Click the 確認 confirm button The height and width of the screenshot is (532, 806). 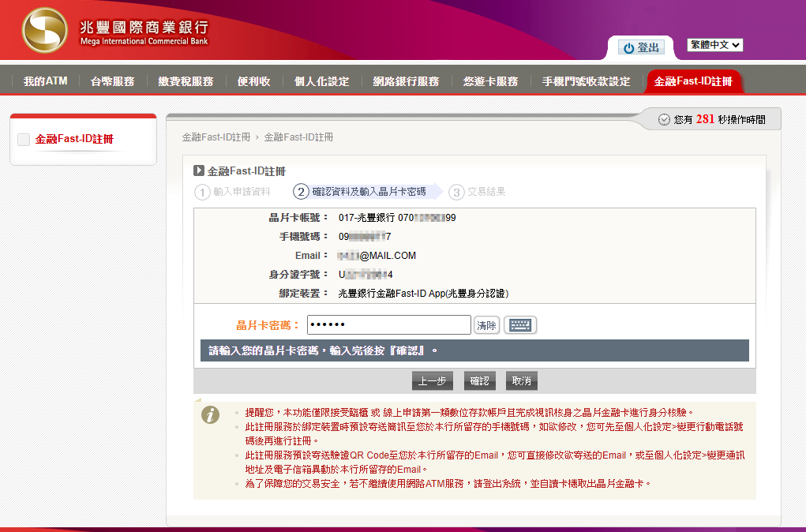pos(480,381)
